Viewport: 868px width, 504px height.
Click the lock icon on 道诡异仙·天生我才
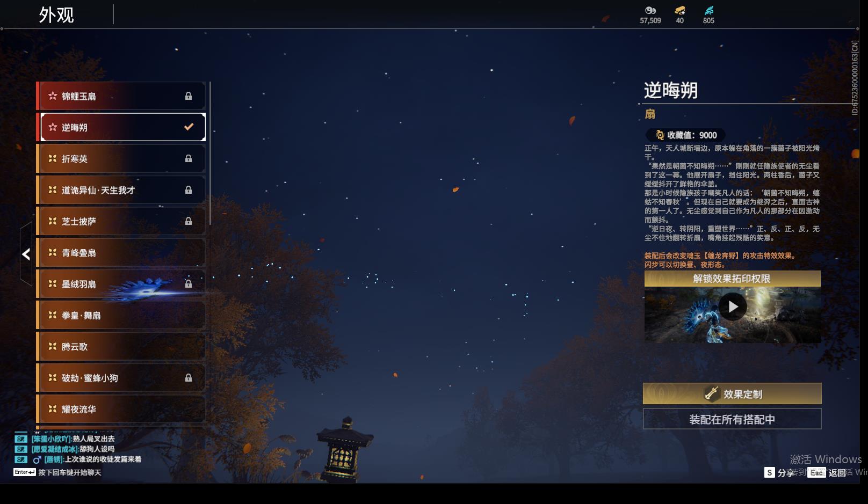click(189, 189)
